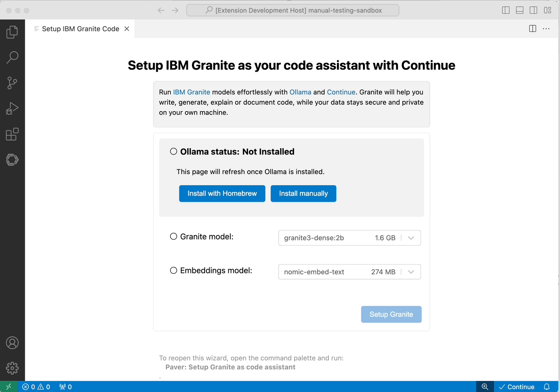Open Source Control view in activity bar
The height and width of the screenshot is (392, 559).
click(12, 83)
